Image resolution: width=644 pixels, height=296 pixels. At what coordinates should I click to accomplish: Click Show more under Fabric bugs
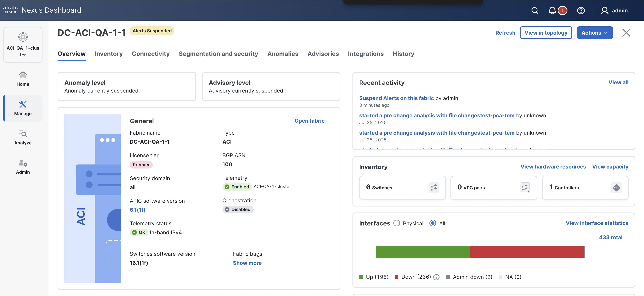[247, 263]
